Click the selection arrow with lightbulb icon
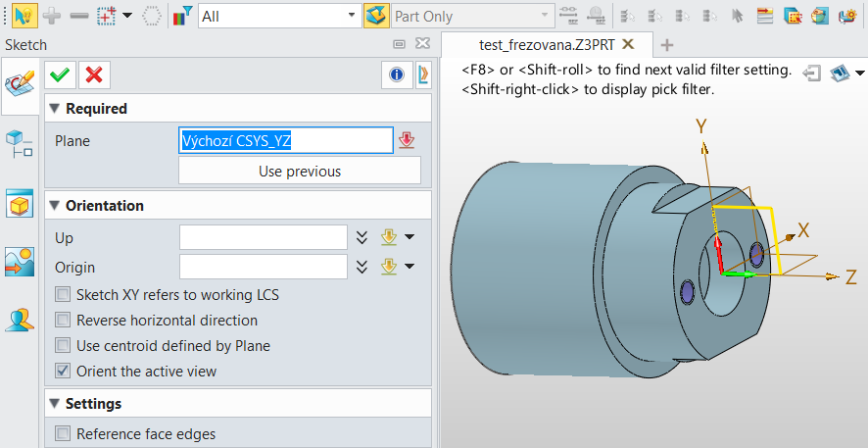The image size is (868, 448). pyautogui.click(x=25, y=16)
